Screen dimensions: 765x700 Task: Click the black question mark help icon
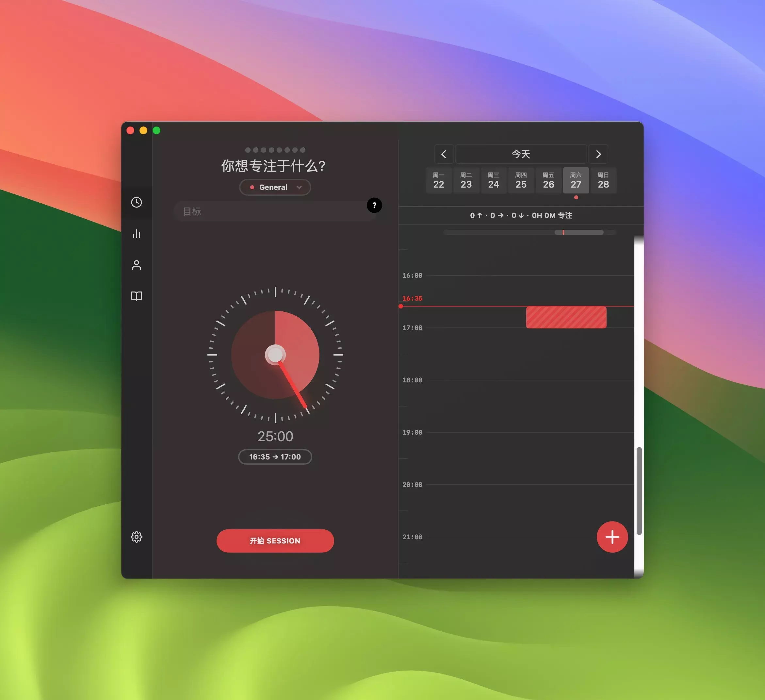[374, 205]
